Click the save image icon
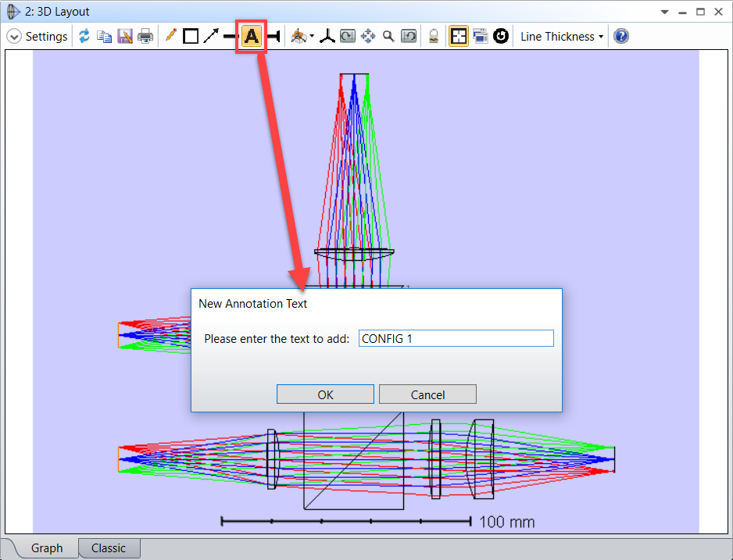Screen dimensions: 733x560 [125, 37]
